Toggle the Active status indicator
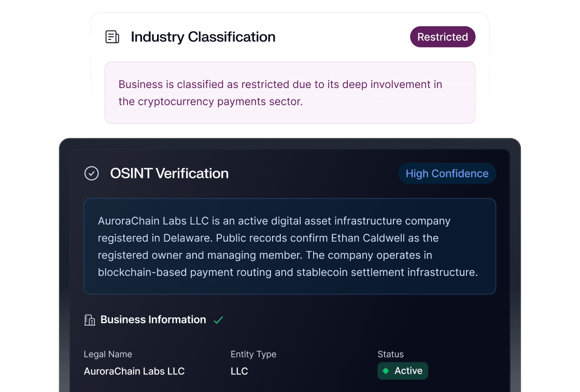This screenshot has width=580, height=392. click(x=403, y=371)
